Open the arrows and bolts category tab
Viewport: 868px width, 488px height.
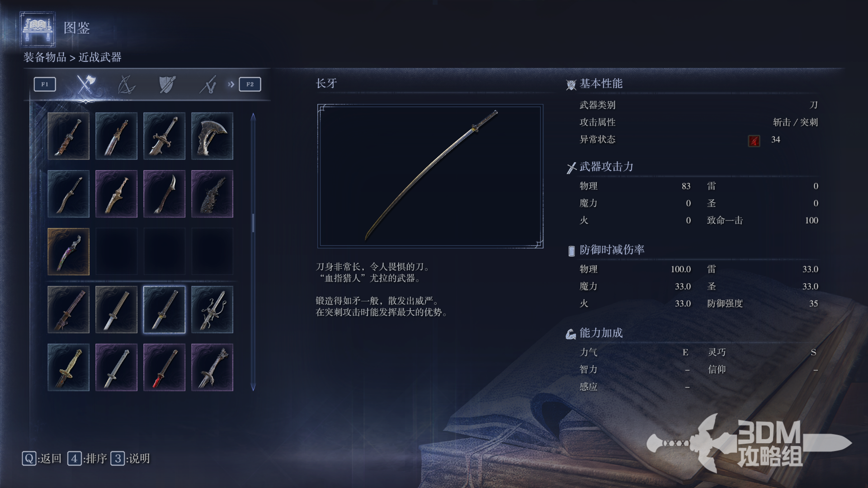point(208,84)
